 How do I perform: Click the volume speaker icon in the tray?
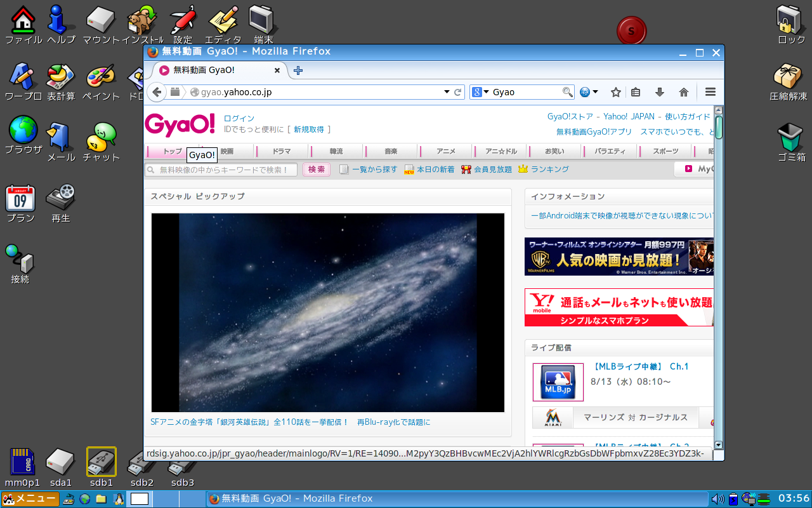(x=717, y=499)
